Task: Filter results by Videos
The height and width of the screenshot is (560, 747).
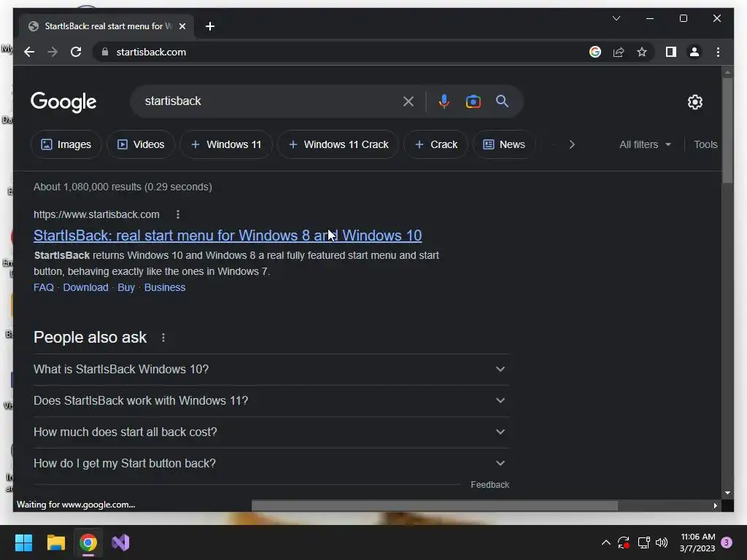Action: tap(141, 144)
